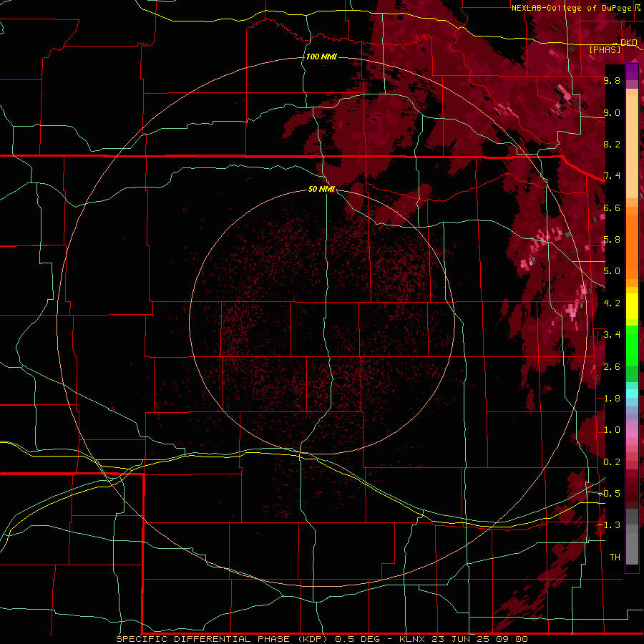Click the [PHAS] legend unit label
Image resolution: width=644 pixels, height=644 pixels.
605,49
